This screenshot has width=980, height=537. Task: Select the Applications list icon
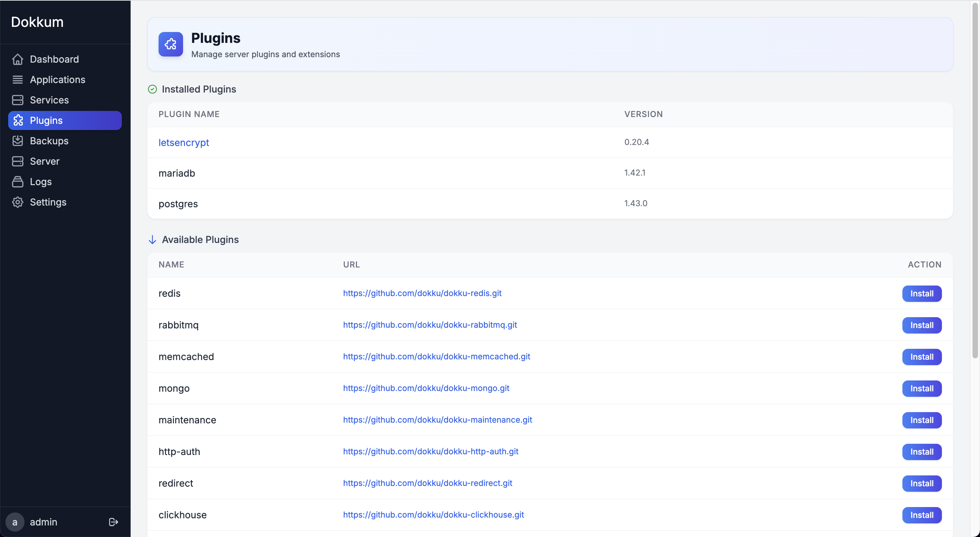[18, 80]
